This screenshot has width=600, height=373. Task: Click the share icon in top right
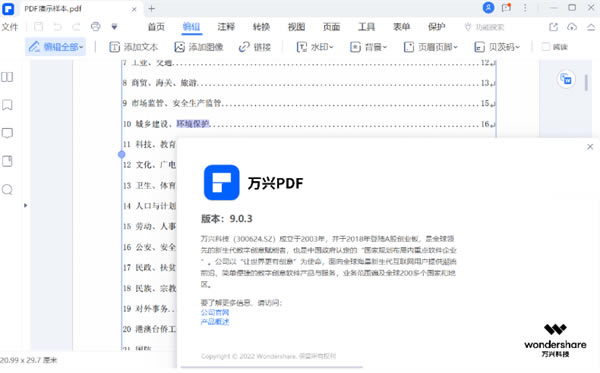(x=553, y=27)
